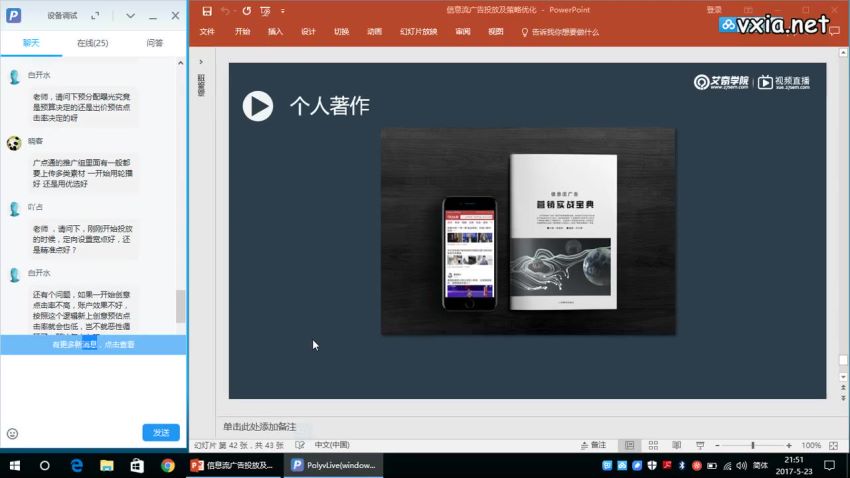
Task: Click the chat list scroll up arrow
Action: click(x=181, y=63)
